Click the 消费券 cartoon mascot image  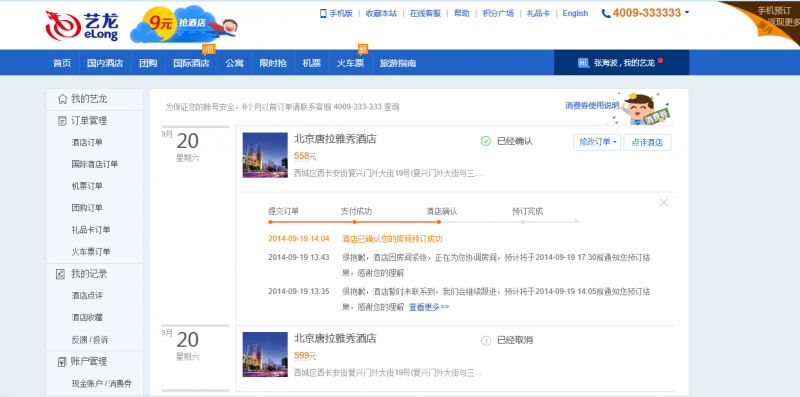point(641,109)
